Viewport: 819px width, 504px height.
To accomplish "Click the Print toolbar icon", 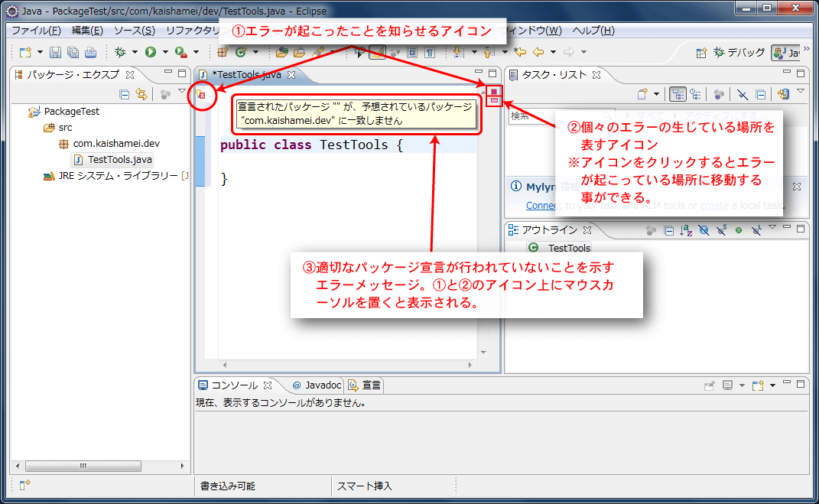I will tap(90, 52).
